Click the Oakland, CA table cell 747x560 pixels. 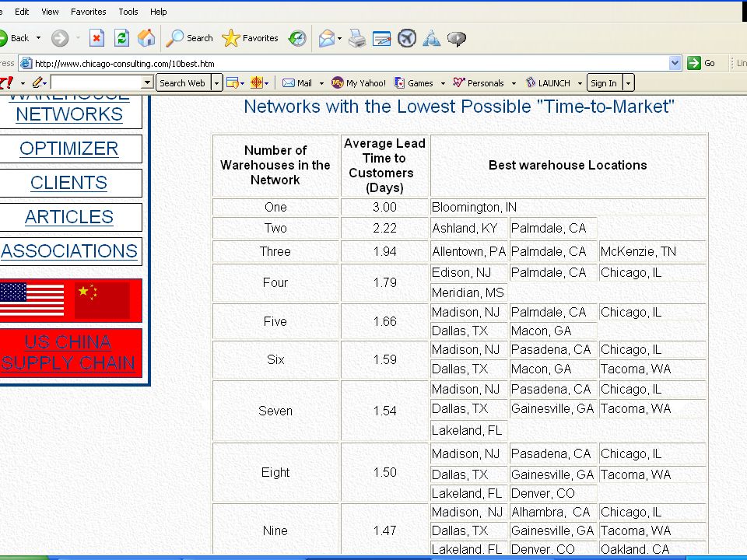coord(652,548)
